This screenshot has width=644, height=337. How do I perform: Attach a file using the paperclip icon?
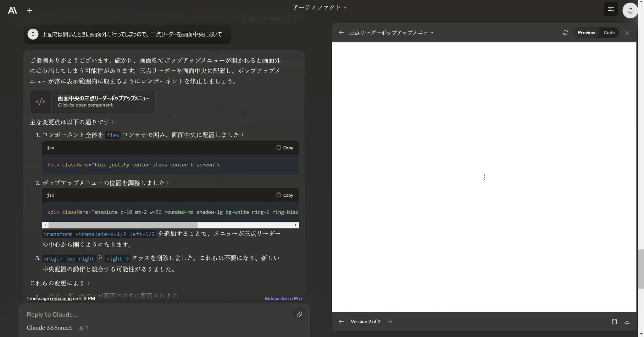[x=299, y=314]
